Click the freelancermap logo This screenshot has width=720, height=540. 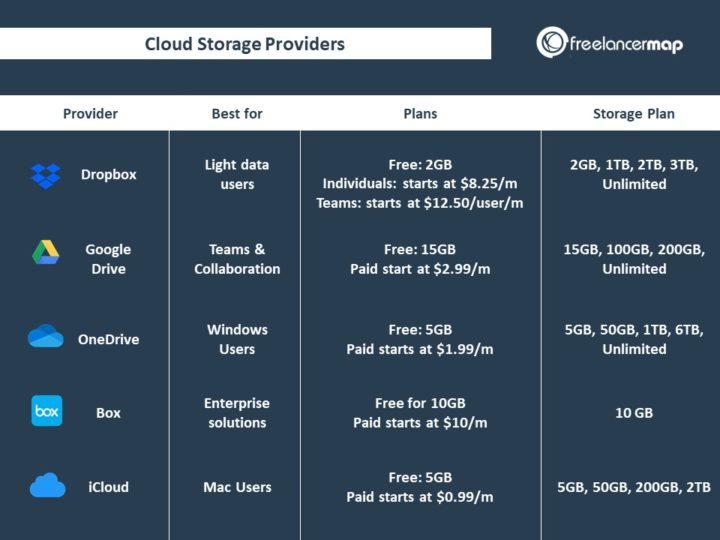click(609, 43)
